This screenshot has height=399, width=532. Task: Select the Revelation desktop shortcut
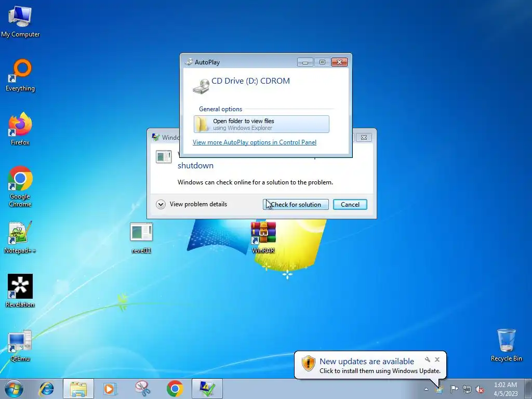20,291
